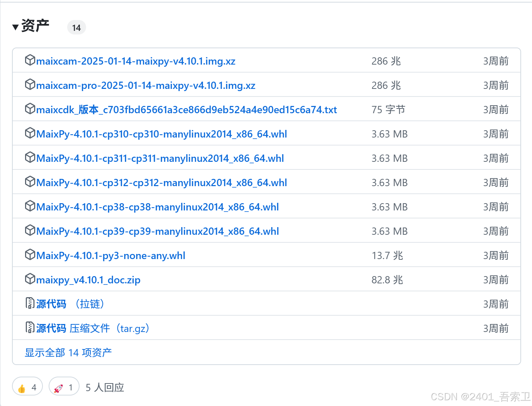Click 3.63 MB size of cp310 wheel
The image size is (532, 406).
pos(390,134)
